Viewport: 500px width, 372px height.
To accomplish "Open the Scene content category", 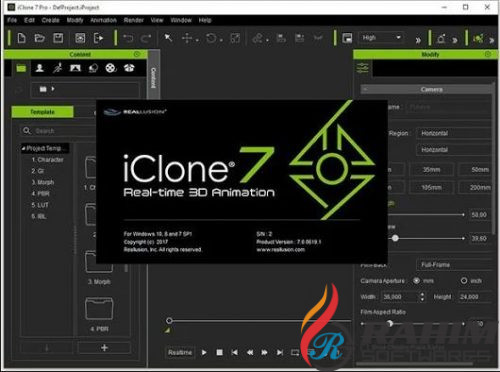I will pos(75,68).
